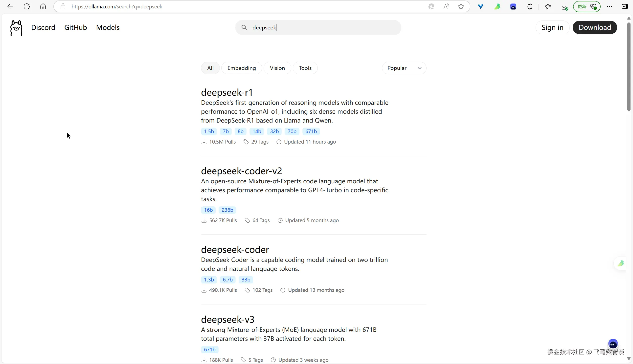Click the 562.7K Pulls text

tap(223, 220)
